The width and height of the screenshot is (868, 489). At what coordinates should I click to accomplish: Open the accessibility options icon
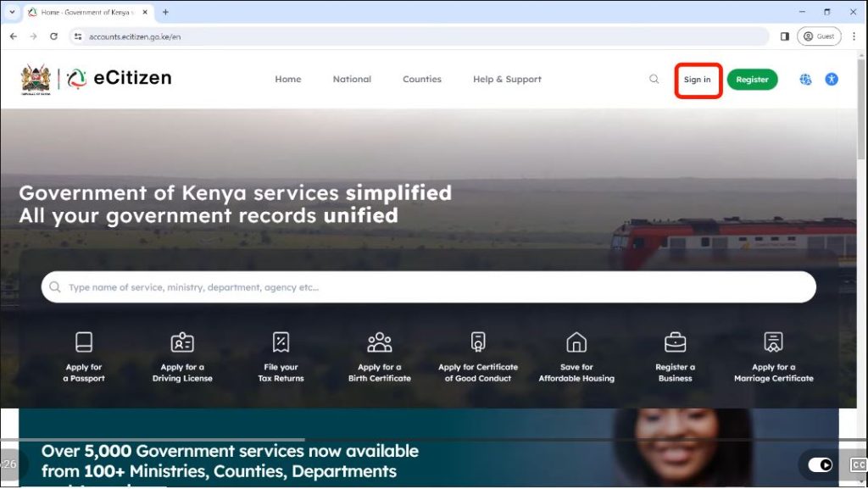pos(832,79)
